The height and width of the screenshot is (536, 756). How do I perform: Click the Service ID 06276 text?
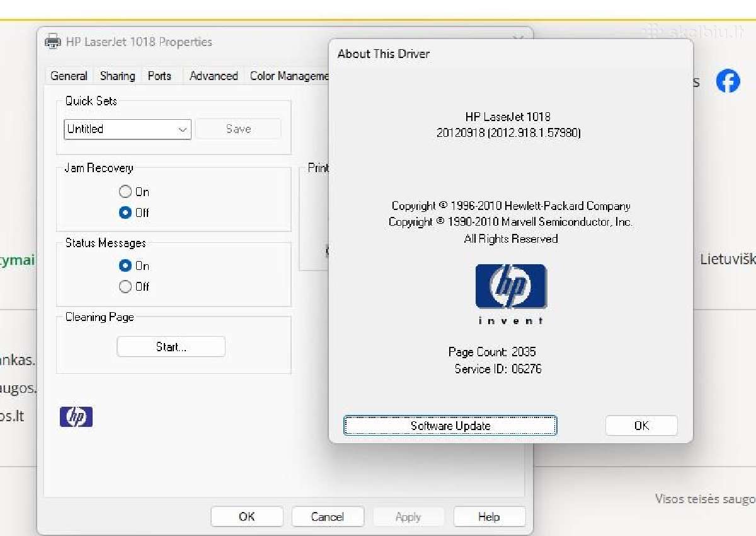[498, 369]
